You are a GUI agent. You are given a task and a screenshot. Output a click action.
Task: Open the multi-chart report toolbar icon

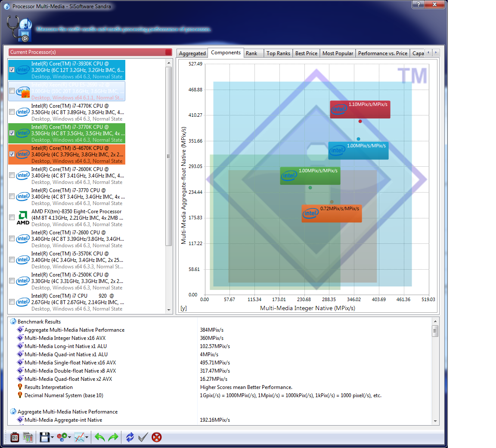point(28,437)
